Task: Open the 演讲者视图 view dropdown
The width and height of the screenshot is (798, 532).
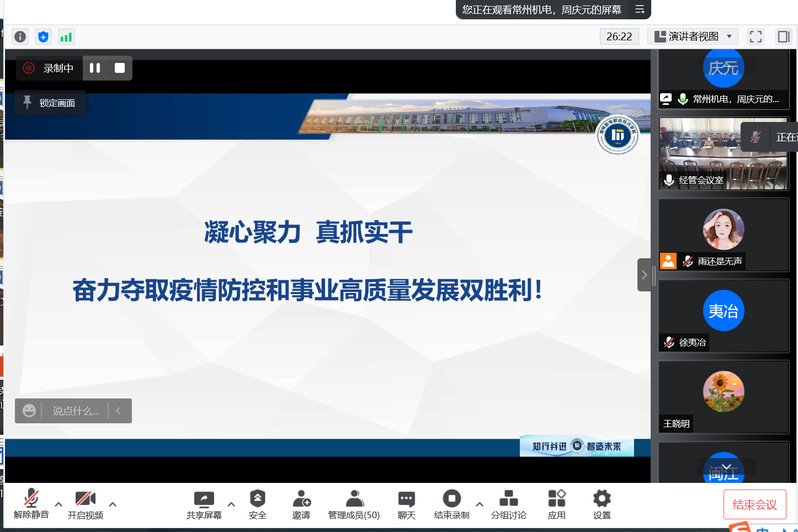Action: (694, 36)
